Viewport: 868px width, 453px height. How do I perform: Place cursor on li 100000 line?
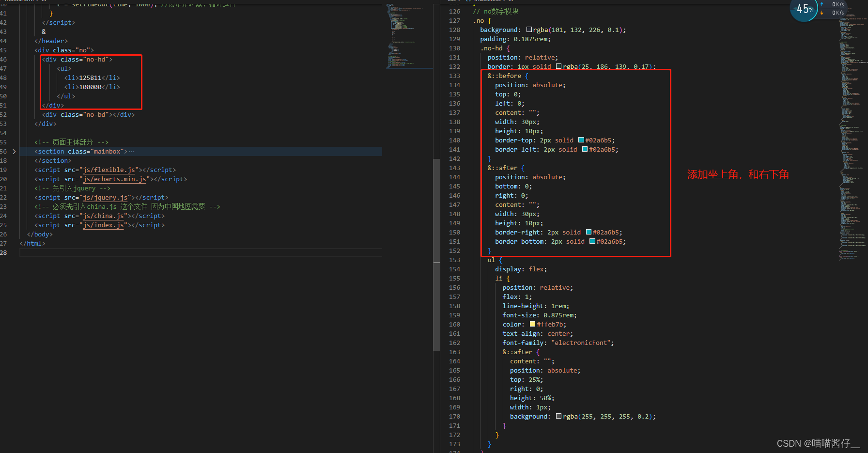[x=92, y=87]
